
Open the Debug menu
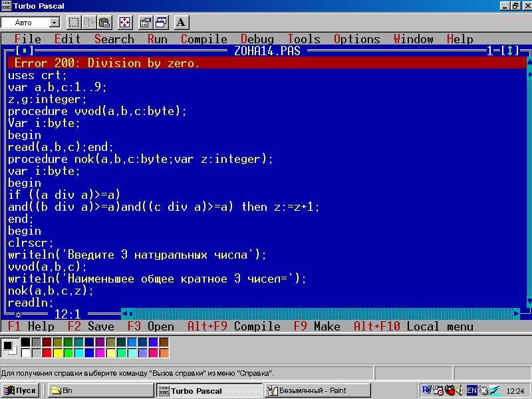(257, 39)
